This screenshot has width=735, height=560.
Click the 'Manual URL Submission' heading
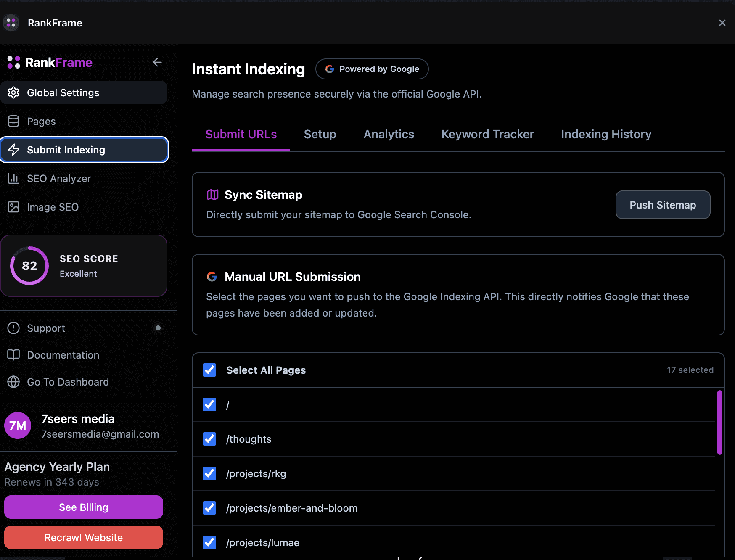pyautogui.click(x=293, y=277)
